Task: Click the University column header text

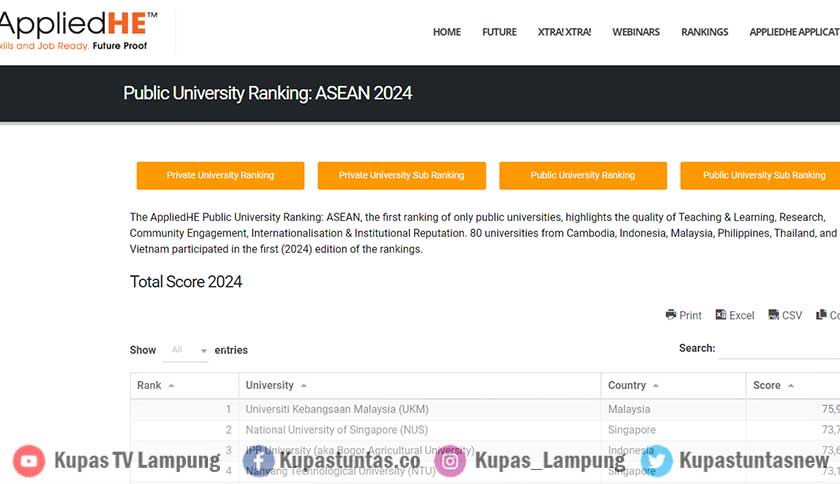Action: coord(269,385)
